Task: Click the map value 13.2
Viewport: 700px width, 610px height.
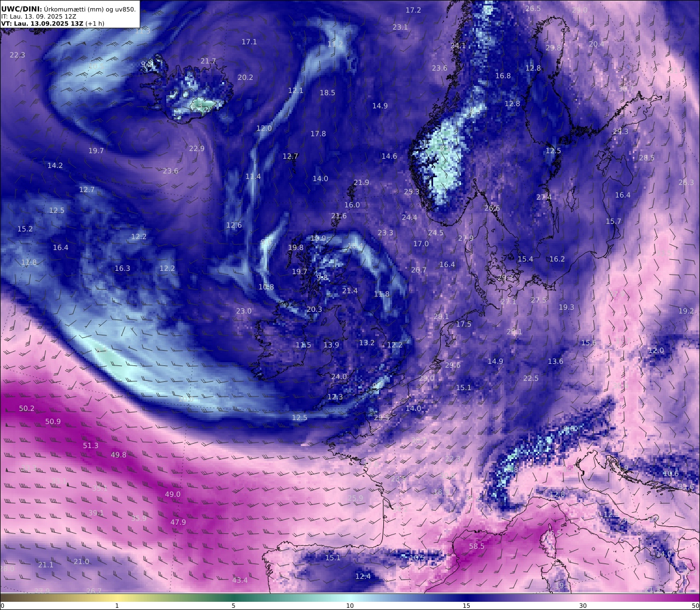Action: point(367,342)
